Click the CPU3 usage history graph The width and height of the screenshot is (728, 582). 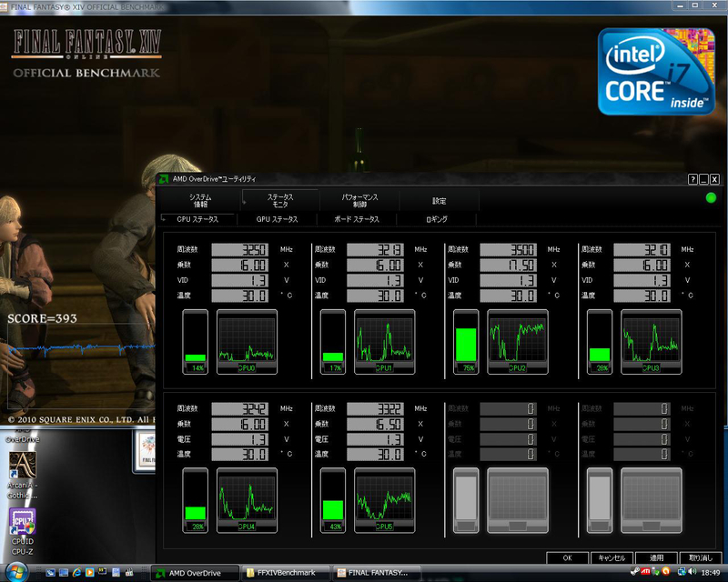pos(651,342)
